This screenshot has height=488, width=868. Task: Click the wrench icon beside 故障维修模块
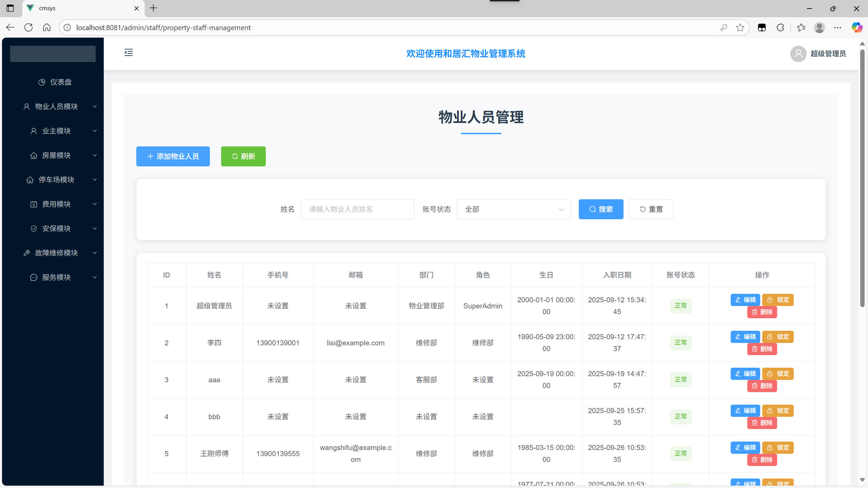pyautogui.click(x=27, y=253)
